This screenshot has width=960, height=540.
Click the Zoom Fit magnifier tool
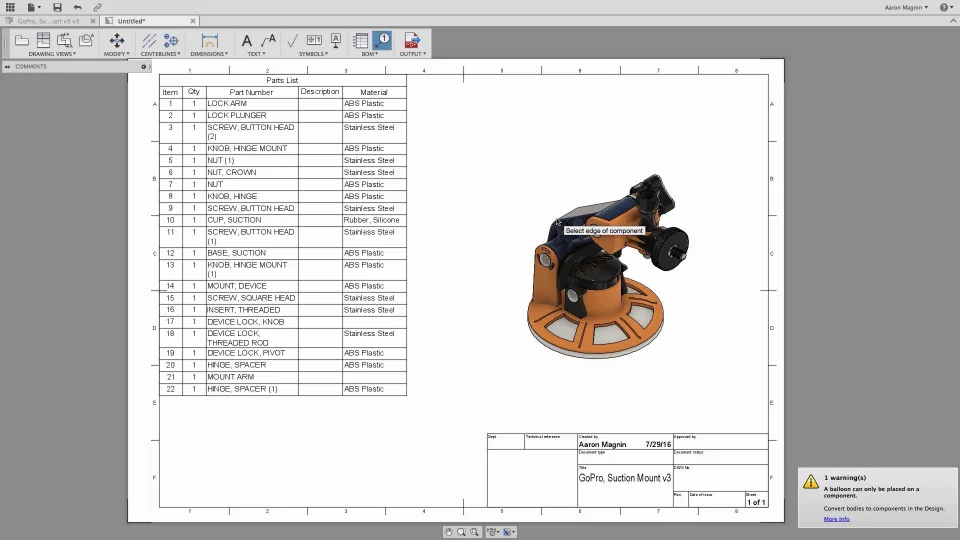[474, 532]
